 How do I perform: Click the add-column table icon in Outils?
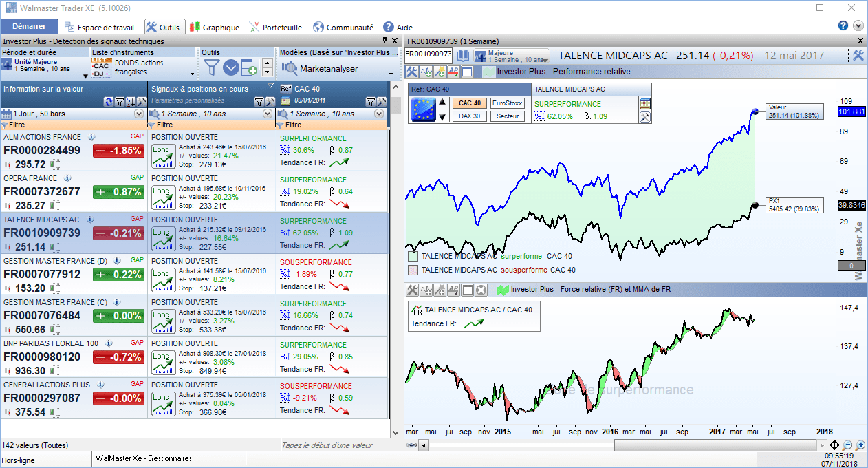pyautogui.click(x=249, y=67)
